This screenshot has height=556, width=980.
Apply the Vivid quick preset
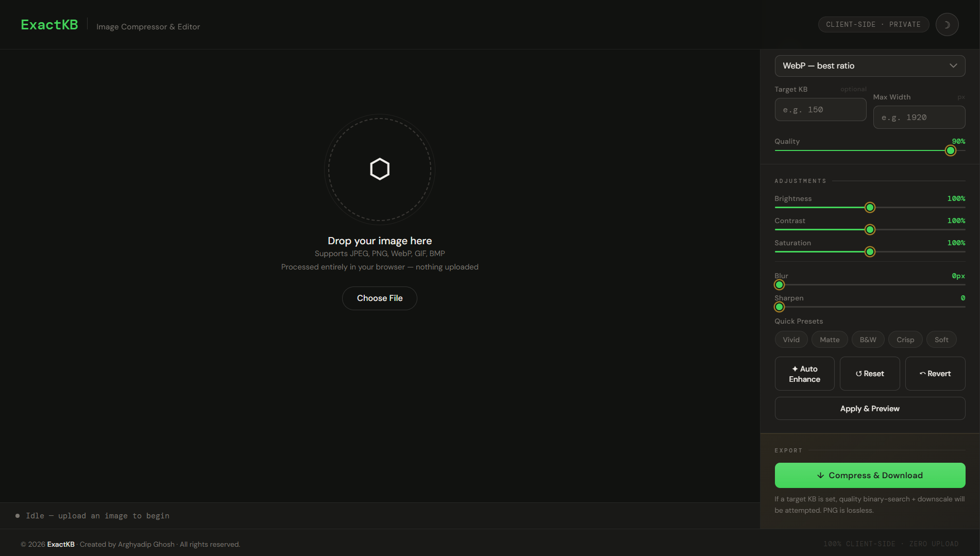coord(791,340)
